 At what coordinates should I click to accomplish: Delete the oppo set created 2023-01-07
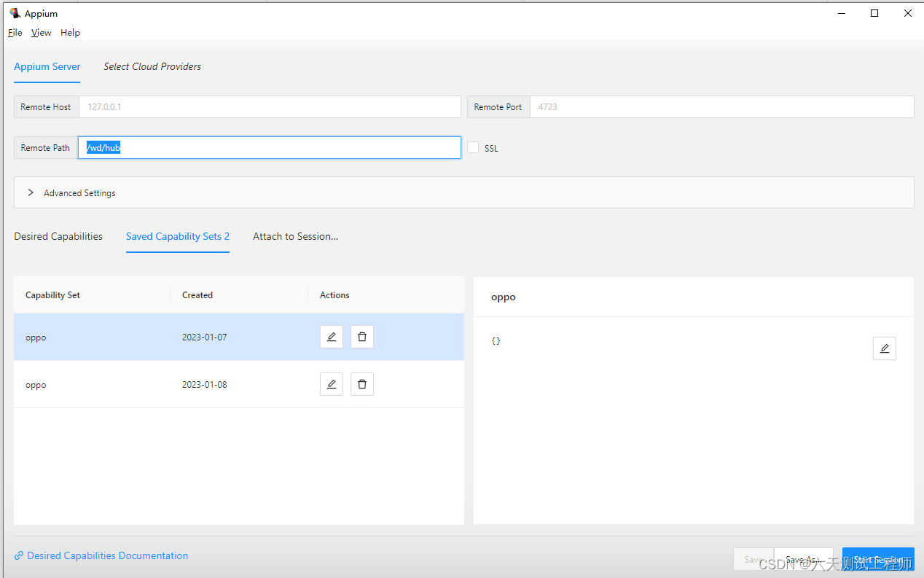point(362,337)
